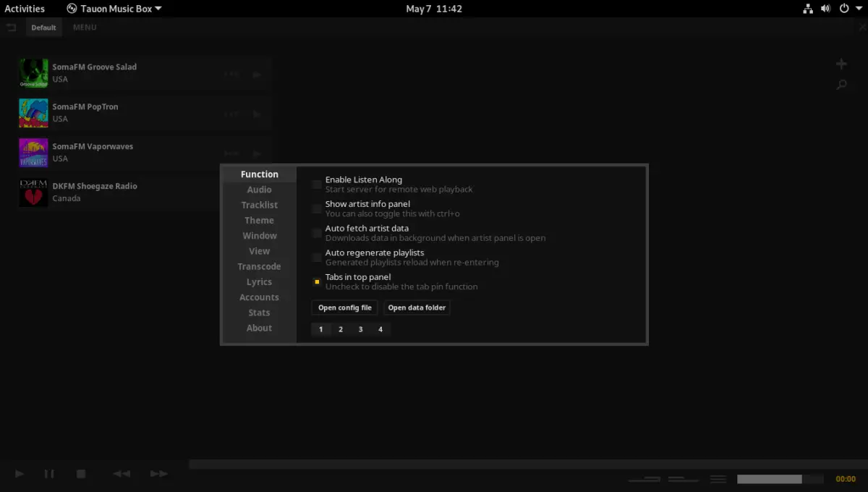The height and width of the screenshot is (492, 868).
Task: Open the Theme settings tab
Action: click(260, 221)
